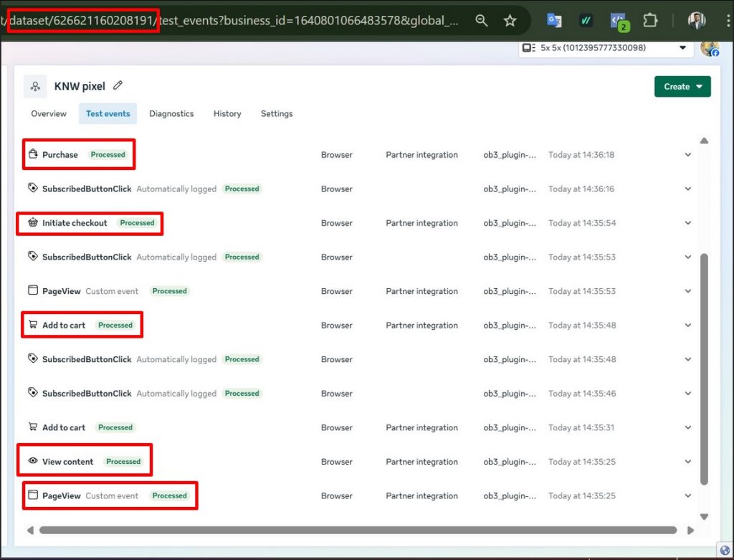Click the pencil edit icon beside KNW pixel
This screenshot has width=734, height=560.
[118, 86]
